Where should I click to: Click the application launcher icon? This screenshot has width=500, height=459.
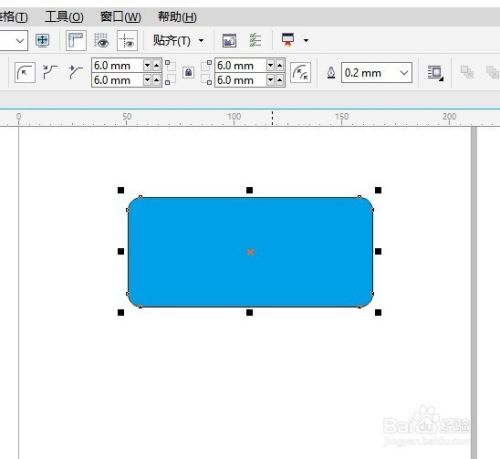(x=288, y=40)
